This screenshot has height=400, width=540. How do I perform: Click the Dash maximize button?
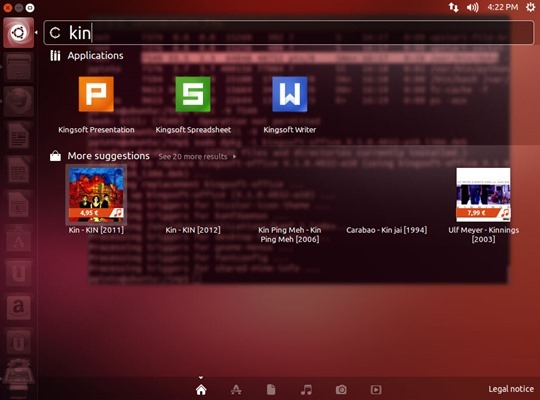tap(30, 8)
